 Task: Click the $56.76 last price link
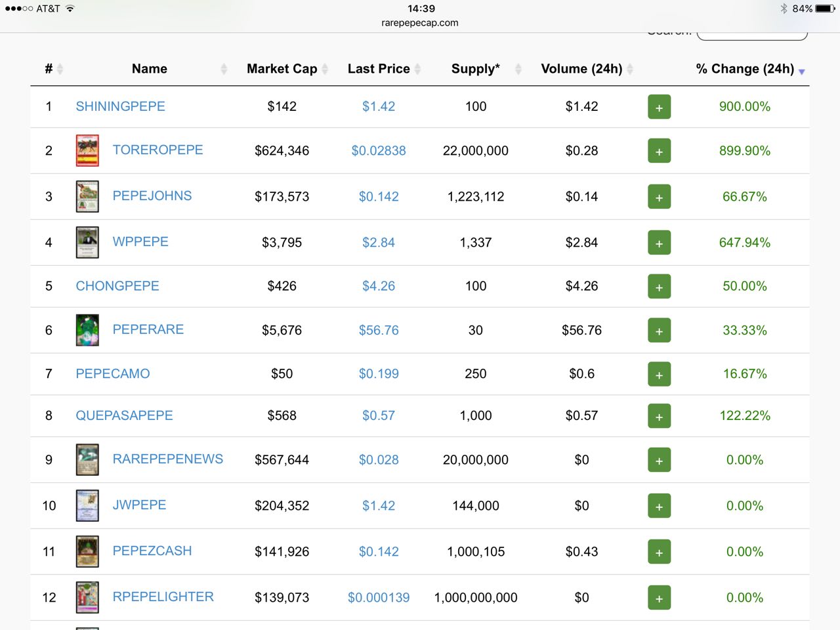pos(379,330)
